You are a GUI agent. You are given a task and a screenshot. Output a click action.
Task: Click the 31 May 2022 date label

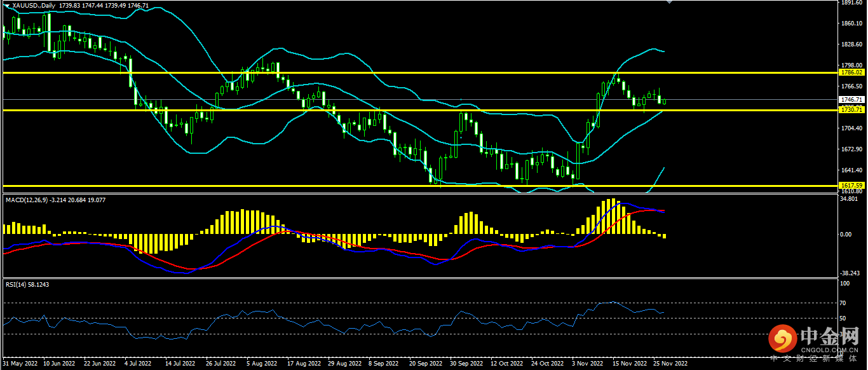pos(20,364)
